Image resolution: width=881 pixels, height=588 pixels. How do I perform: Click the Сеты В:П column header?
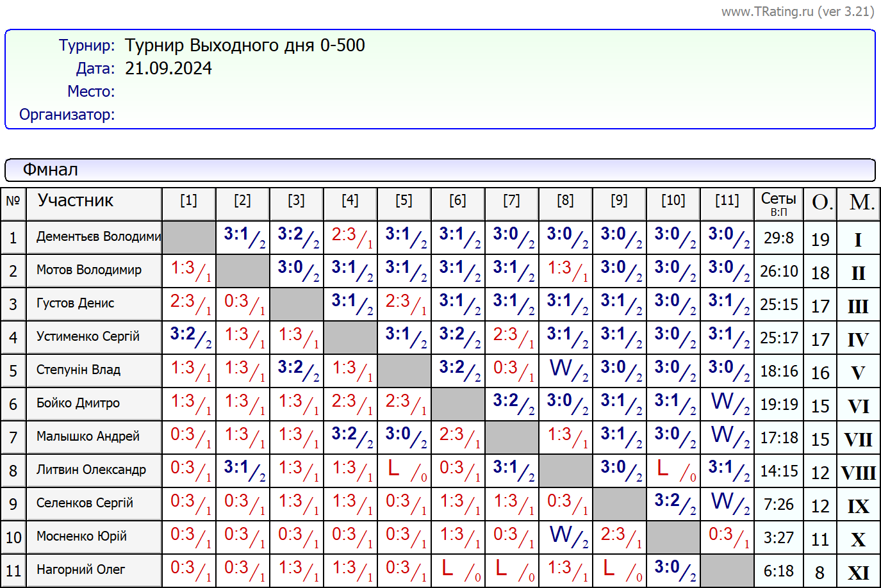click(x=778, y=204)
